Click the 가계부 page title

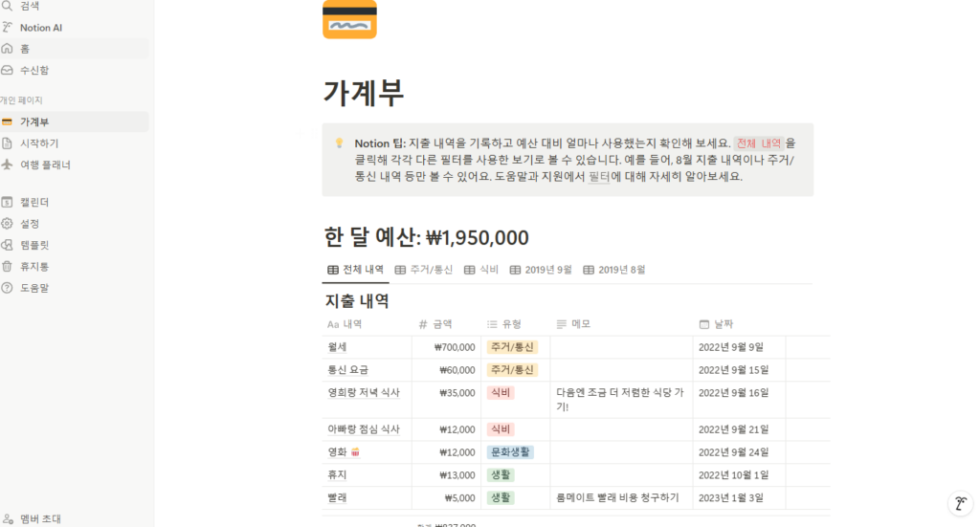tap(363, 93)
